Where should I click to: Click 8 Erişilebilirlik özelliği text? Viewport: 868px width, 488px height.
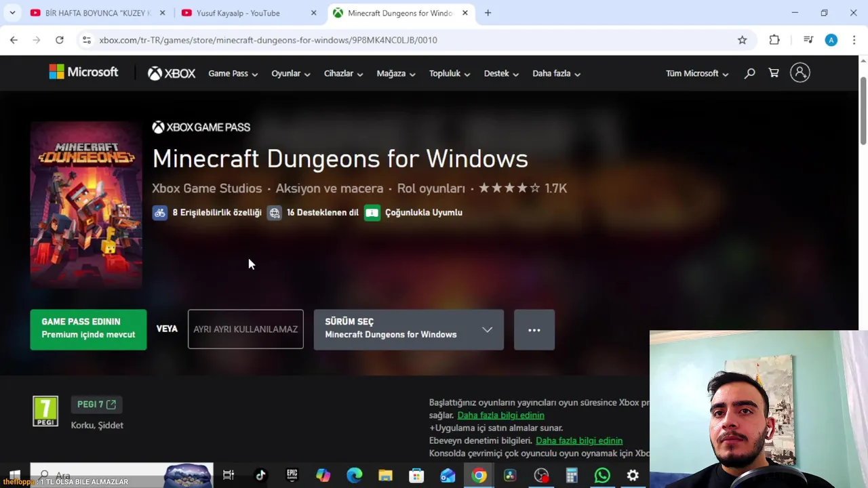pos(217,213)
